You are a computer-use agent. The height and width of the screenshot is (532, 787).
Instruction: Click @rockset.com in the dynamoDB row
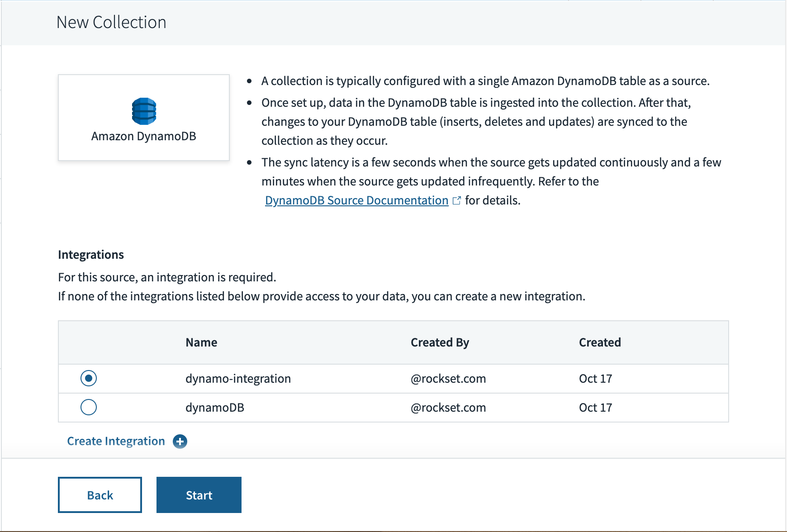(448, 408)
